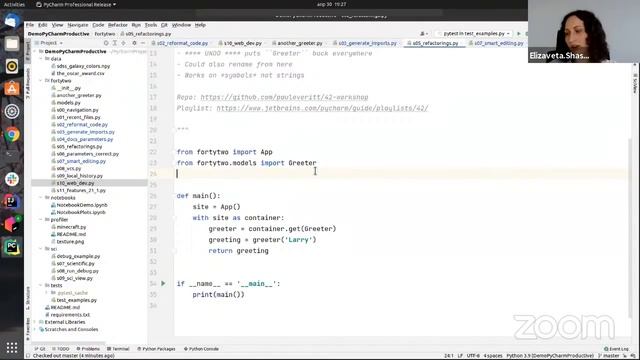Open the File menu
Screen dimensions: 640x360
click(30, 25)
